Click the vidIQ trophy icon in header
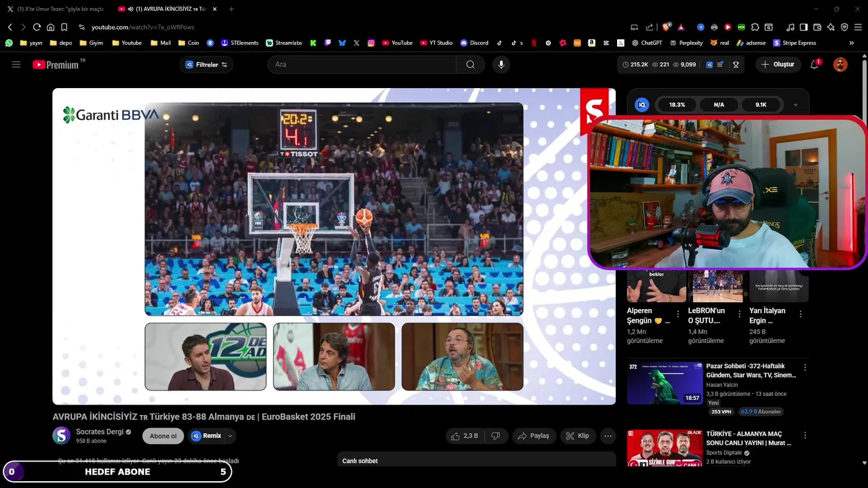868x488 pixels. click(736, 64)
